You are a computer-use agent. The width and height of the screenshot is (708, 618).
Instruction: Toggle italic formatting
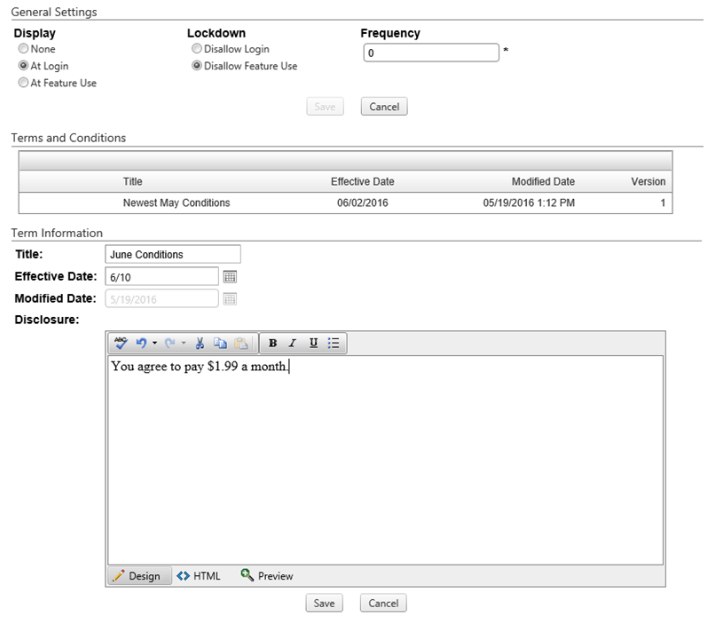[x=293, y=343]
